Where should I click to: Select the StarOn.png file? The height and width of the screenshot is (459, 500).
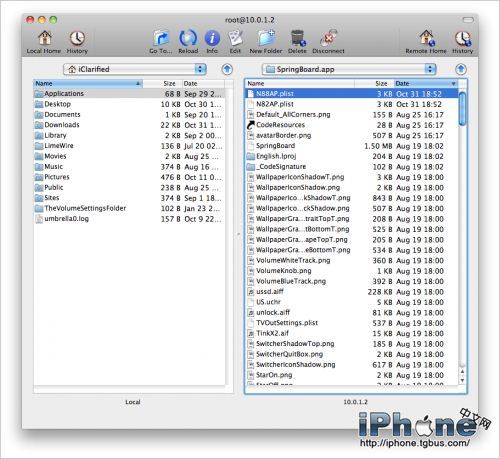tap(352, 375)
